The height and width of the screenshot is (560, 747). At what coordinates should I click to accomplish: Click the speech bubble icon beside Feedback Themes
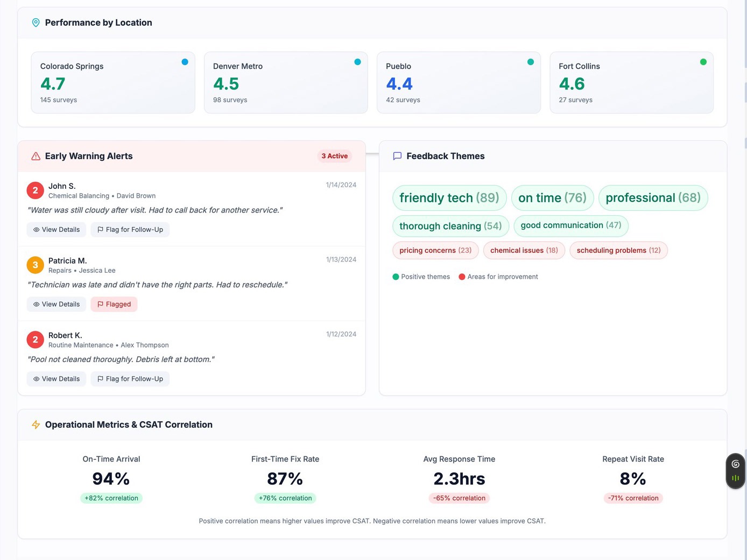pos(397,156)
